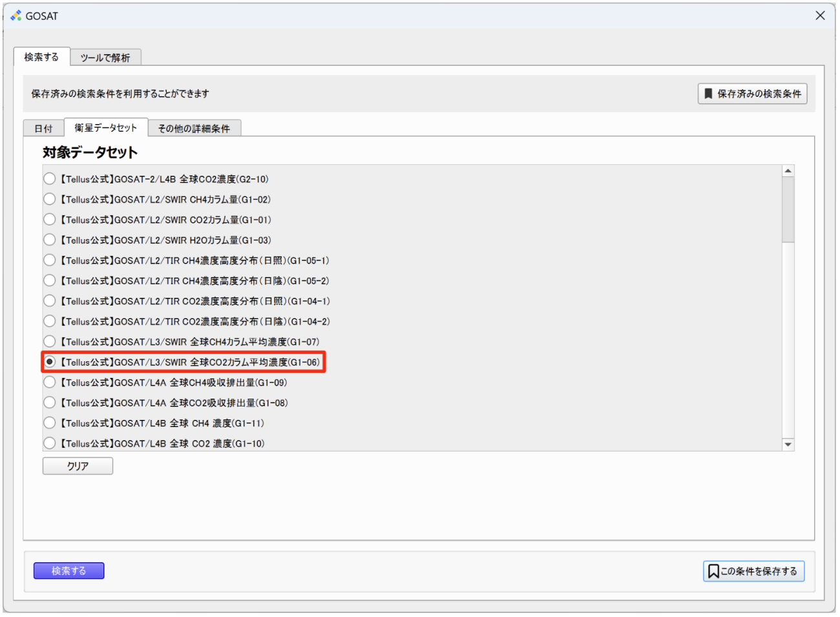
Task: Click the GOSAT app icon in title bar
Action: point(16,16)
